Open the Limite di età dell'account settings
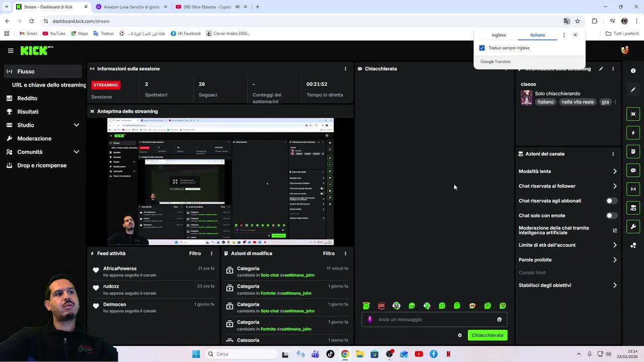This screenshot has height=362, width=644. [568, 245]
